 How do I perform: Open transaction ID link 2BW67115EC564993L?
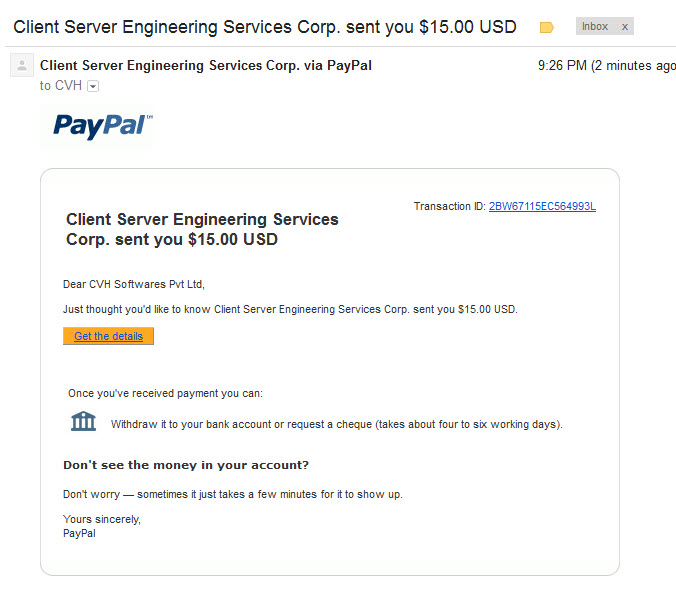point(542,207)
